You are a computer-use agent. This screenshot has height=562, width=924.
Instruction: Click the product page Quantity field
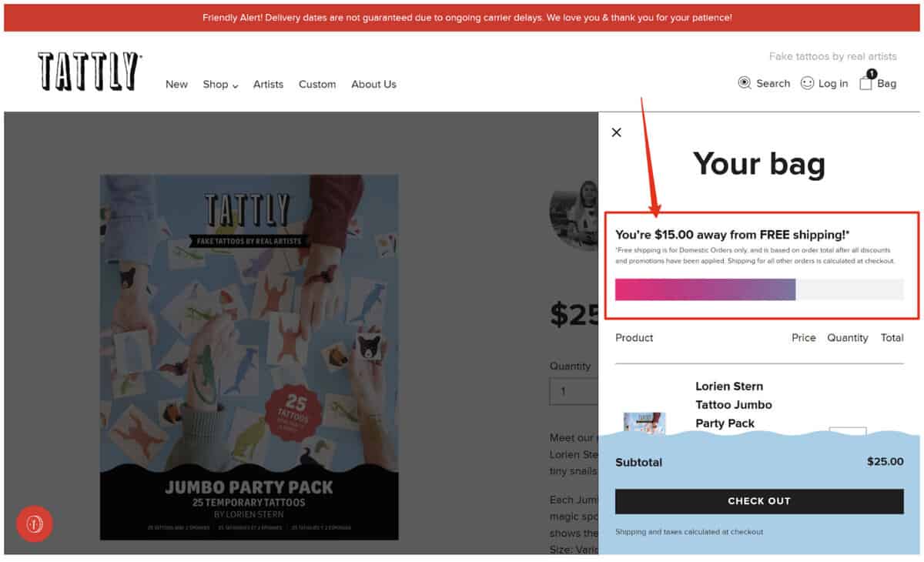[x=574, y=391]
